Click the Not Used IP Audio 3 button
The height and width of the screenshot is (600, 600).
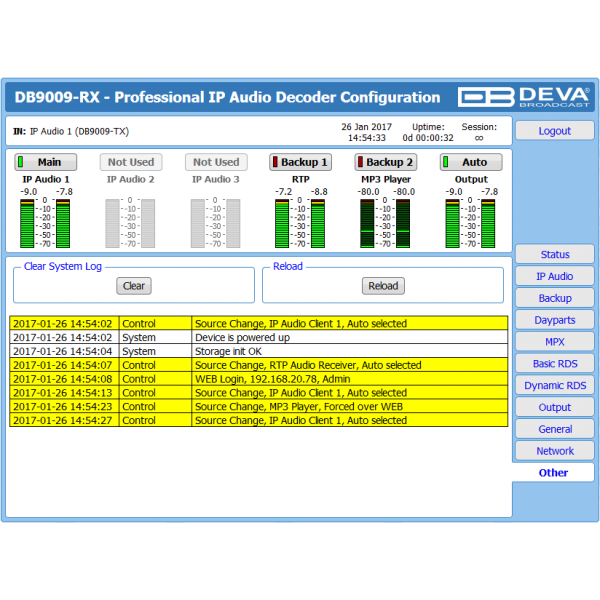(x=216, y=162)
